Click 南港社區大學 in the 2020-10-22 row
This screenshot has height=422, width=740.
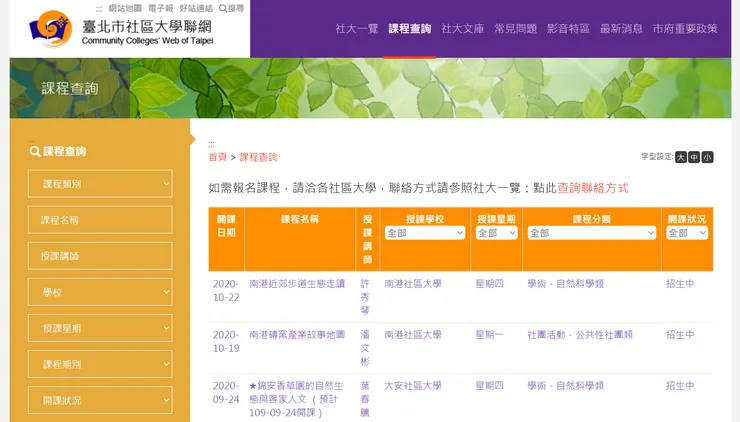click(413, 284)
